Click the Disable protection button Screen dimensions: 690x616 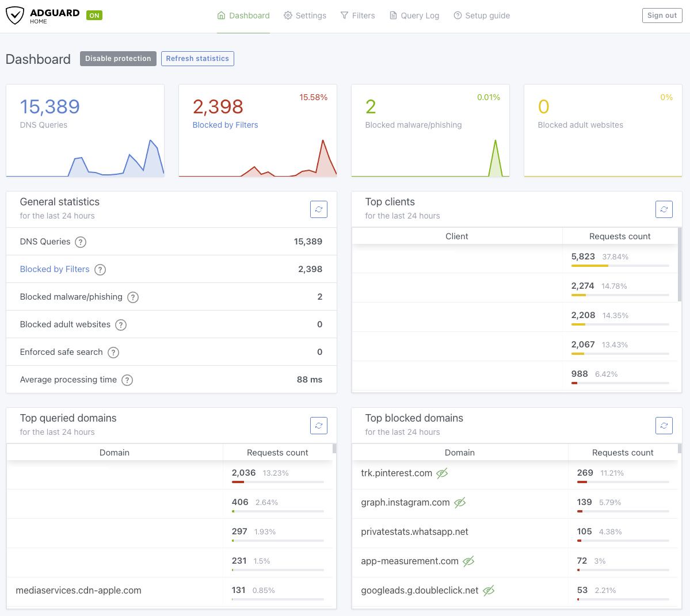(118, 59)
